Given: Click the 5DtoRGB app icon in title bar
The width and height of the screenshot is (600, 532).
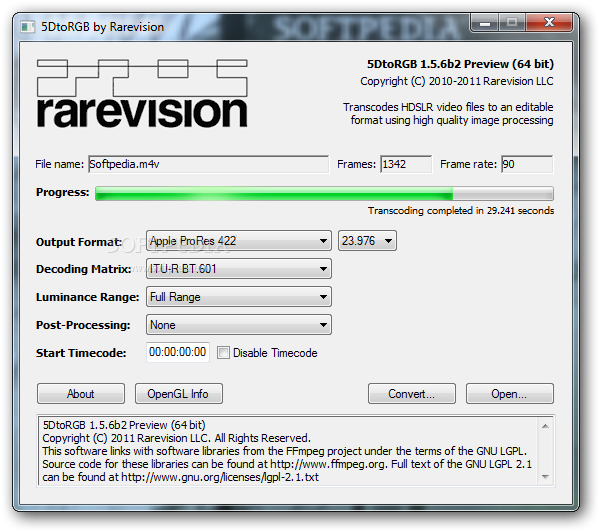Looking at the screenshot, I should pos(28,27).
